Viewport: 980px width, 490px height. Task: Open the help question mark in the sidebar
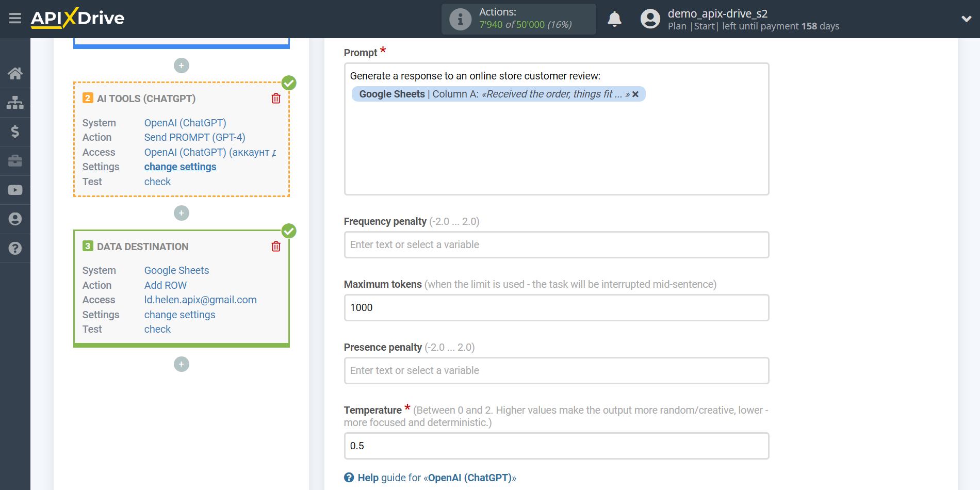(x=15, y=248)
